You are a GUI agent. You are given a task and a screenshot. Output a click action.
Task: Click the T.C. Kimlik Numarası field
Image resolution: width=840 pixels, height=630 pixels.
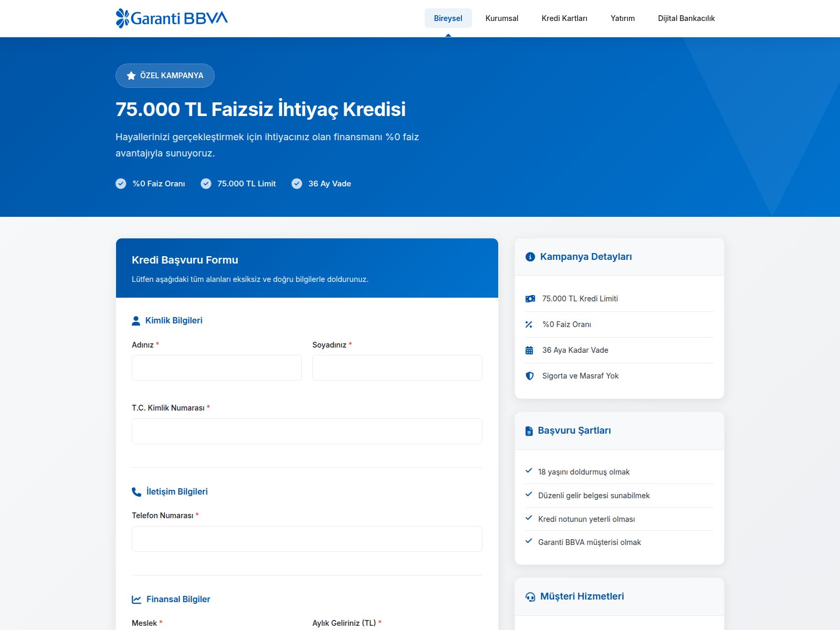[307, 432]
